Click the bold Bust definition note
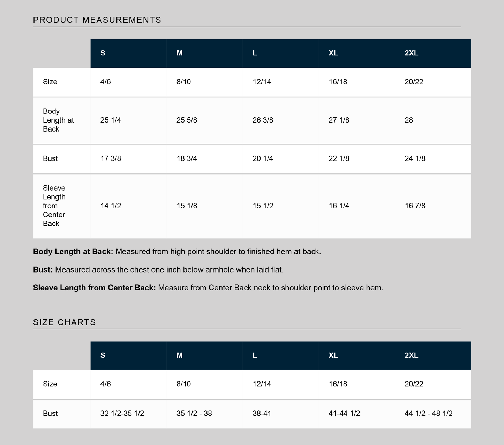The image size is (504, 445). [x=43, y=269]
